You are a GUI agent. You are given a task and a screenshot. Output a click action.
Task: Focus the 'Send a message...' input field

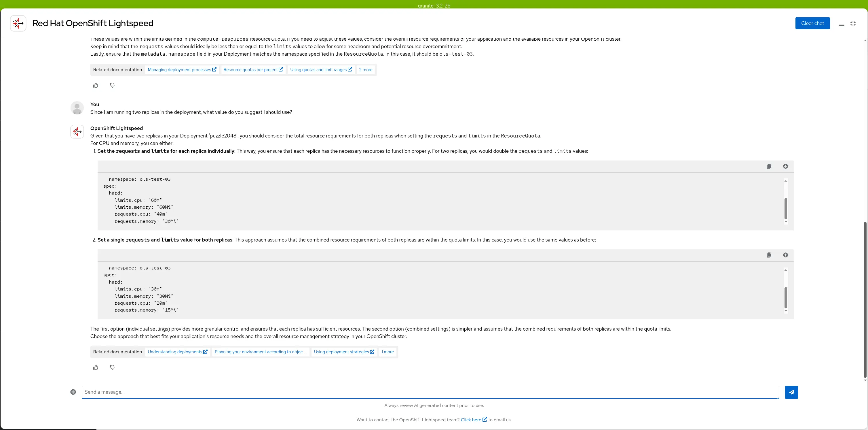pyautogui.click(x=430, y=392)
